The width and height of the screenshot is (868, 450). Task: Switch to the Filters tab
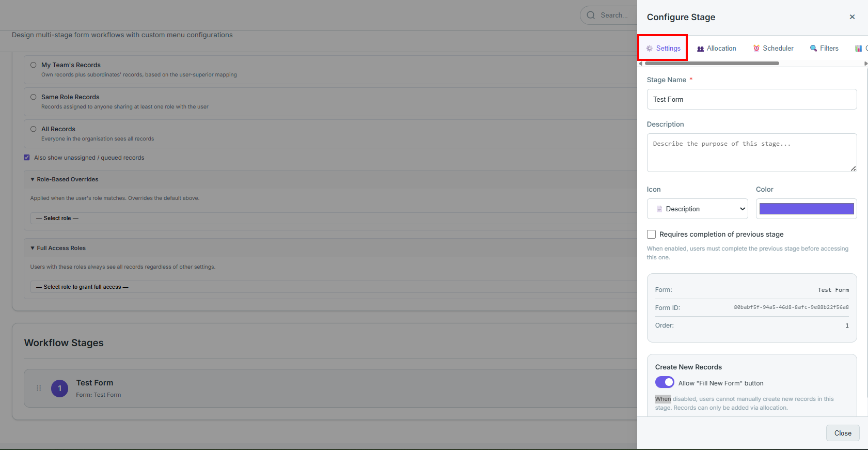coord(824,48)
